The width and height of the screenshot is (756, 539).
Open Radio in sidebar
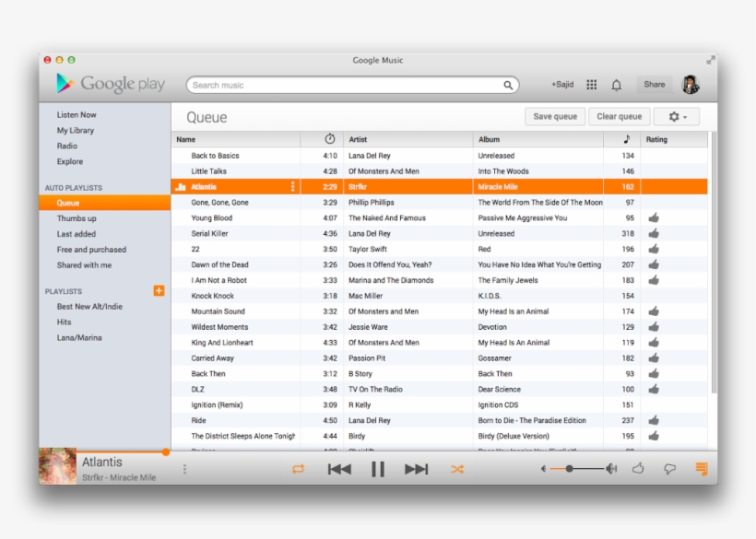67,146
